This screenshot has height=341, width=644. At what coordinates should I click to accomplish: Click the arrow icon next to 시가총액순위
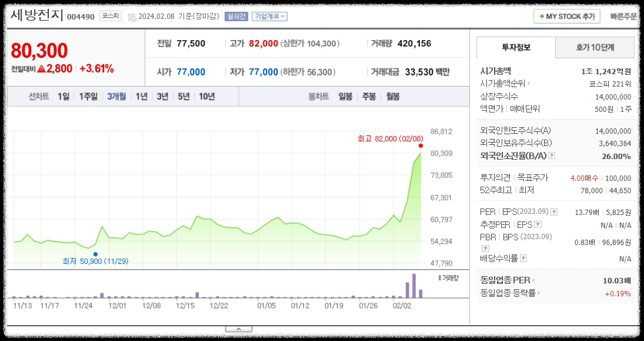529,84
